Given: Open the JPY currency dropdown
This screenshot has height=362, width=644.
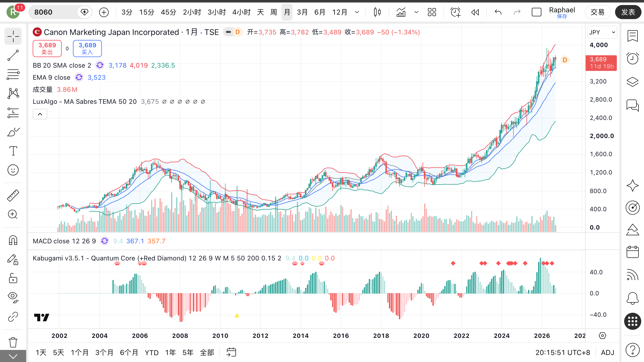Looking at the screenshot, I should tap(602, 32).
